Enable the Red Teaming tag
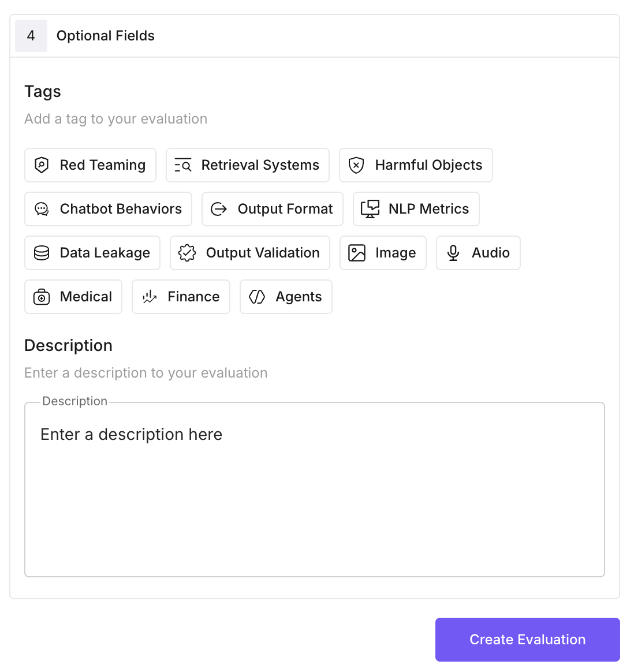Screen dimensions: 634x672 point(90,165)
